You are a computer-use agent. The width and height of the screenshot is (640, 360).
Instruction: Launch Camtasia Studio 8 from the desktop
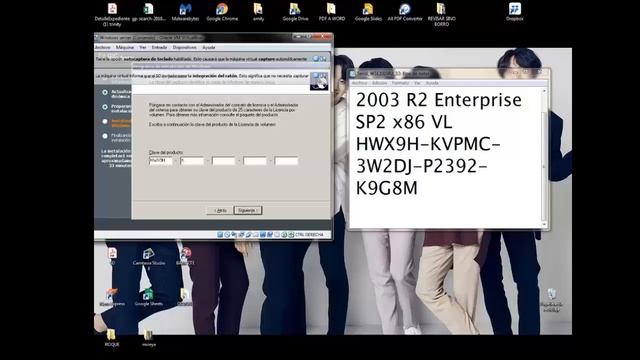click(149, 260)
